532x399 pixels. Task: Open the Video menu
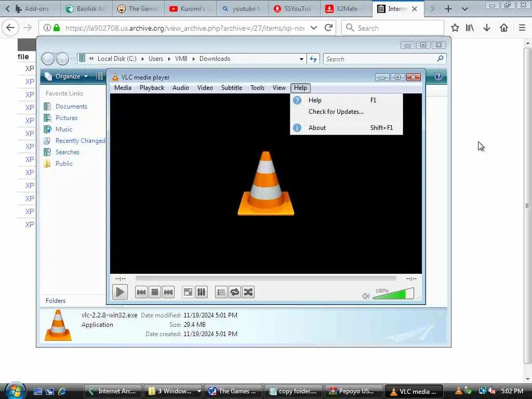(x=205, y=88)
